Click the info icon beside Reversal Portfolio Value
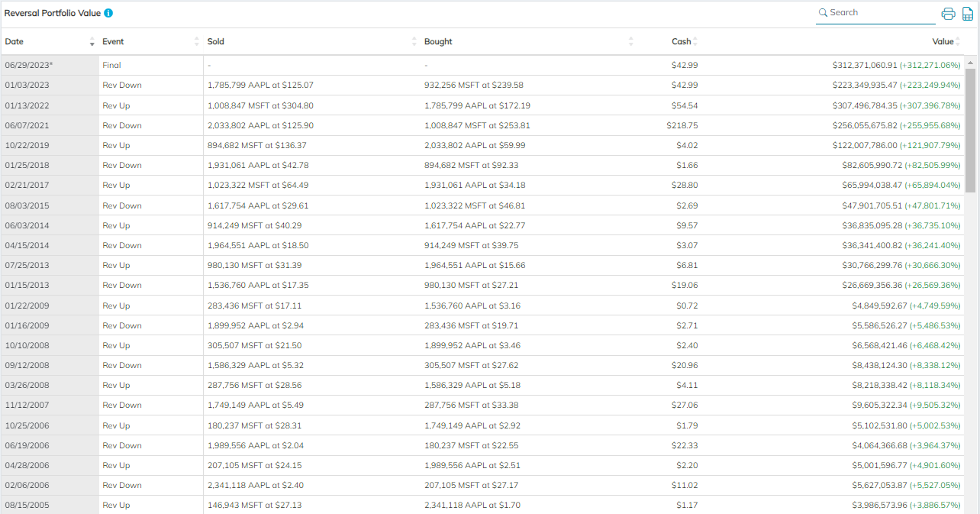980x514 pixels. click(x=108, y=14)
